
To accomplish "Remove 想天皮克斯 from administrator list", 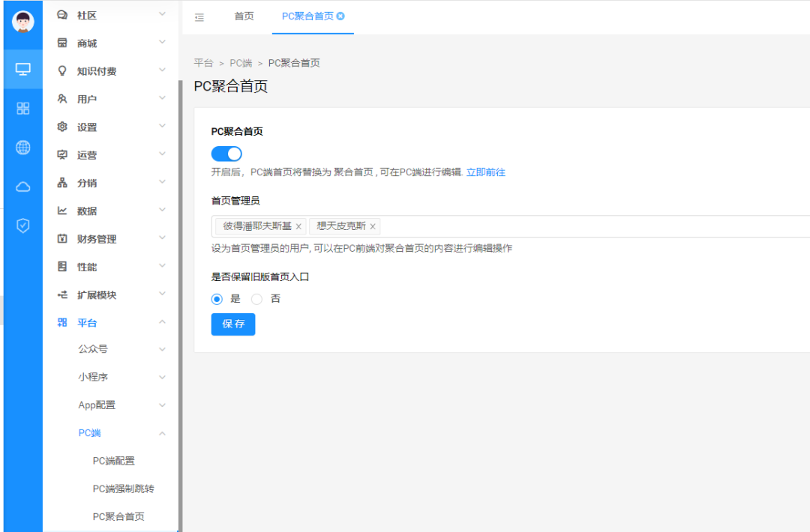I will (x=373, y=226).
